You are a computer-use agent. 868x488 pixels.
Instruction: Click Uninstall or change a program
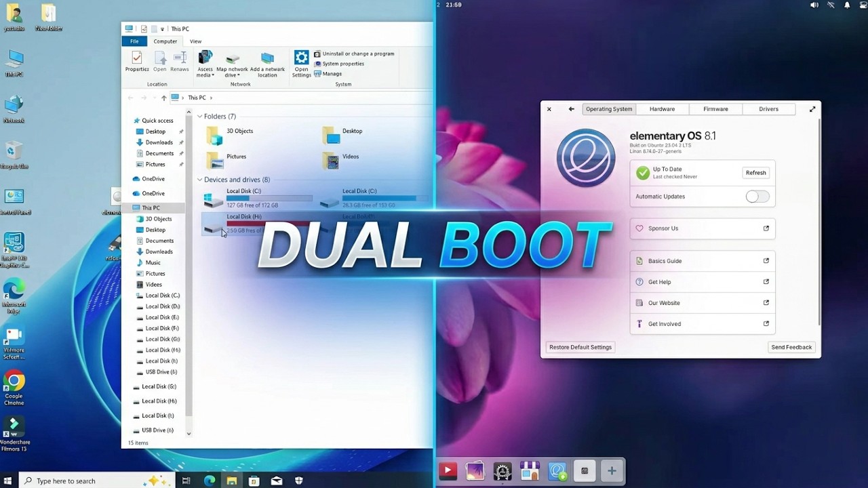click(x=353, y=54)
